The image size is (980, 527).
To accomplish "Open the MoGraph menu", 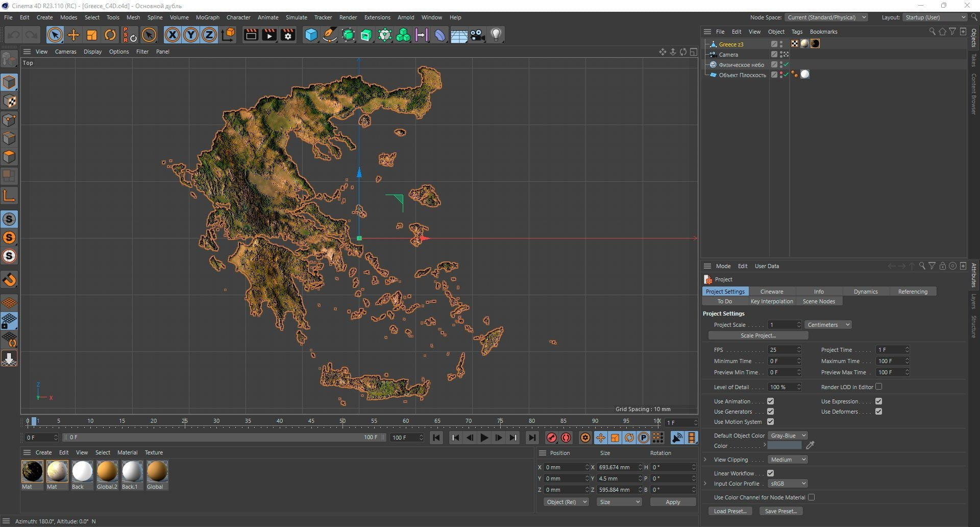I will (x=207, y=17).
